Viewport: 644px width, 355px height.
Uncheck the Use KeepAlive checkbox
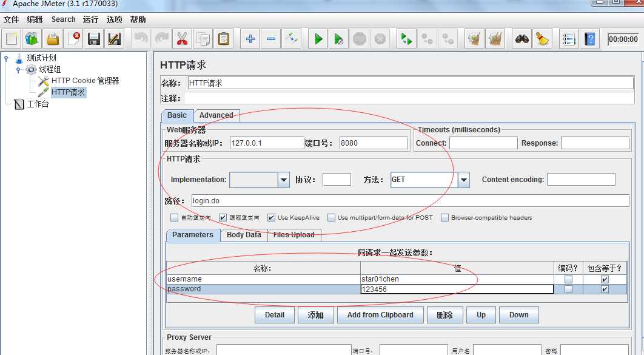coord(271,217)
